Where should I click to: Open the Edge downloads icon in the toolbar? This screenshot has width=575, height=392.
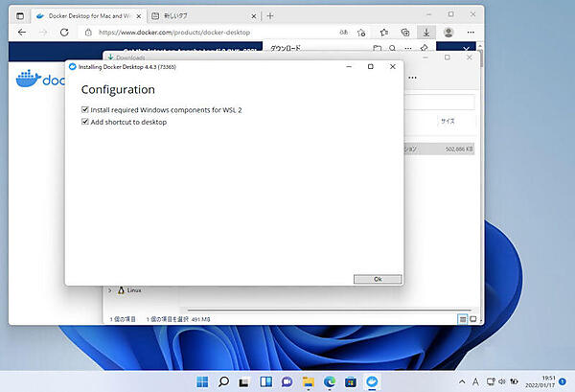tap(426, 33)
